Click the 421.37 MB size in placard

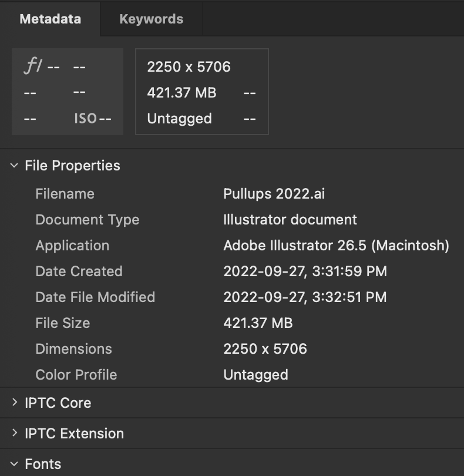[181, 92]
